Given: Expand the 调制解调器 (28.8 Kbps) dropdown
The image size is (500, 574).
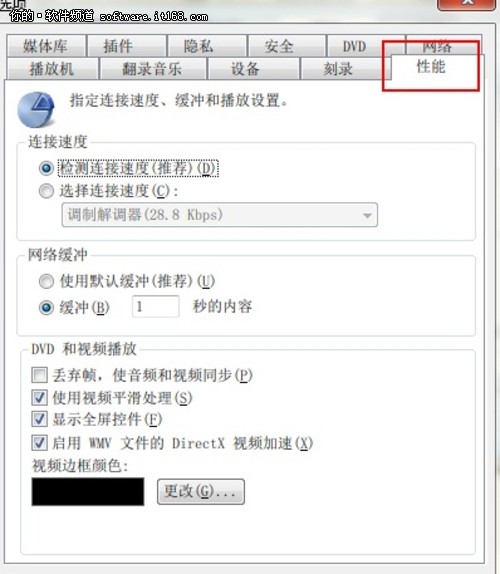Looking at the screenshot, I should click(x=220, y=215).
